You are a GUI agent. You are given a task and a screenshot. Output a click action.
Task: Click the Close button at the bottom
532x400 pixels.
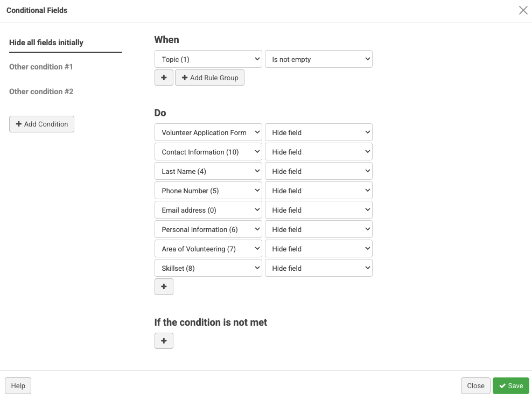(x=475, y=385)
